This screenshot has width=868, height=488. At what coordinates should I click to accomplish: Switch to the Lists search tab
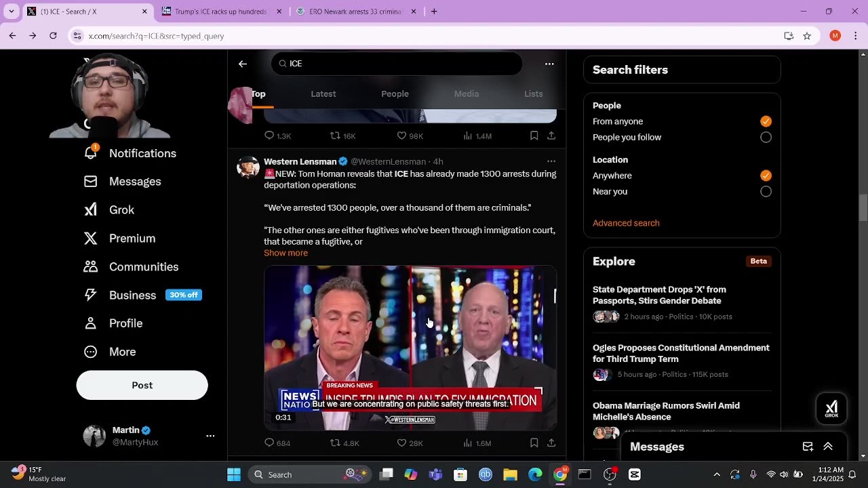[x=534, y=94]
